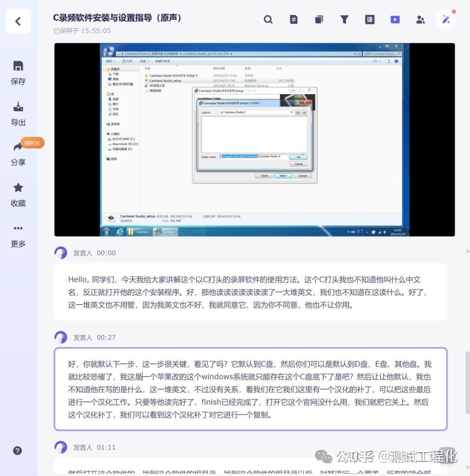Open the help question mark icon
470x476 pixels.
coord(17,450)
